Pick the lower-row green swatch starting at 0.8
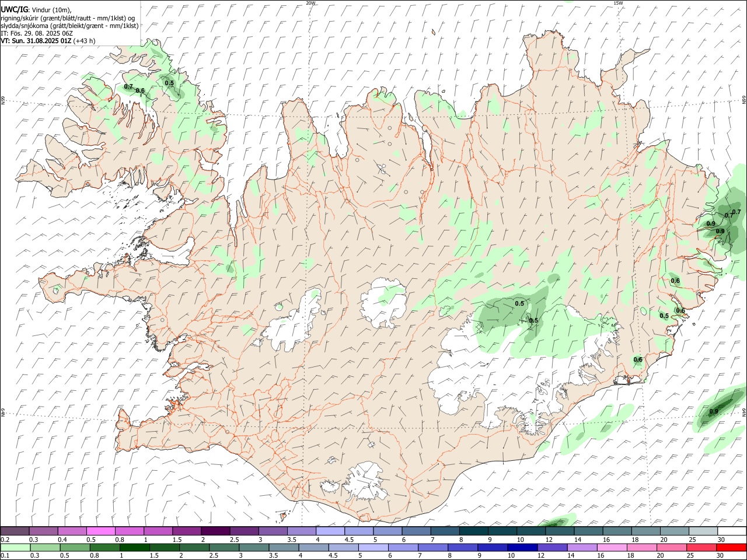747x560 pixels. point(104,547)
